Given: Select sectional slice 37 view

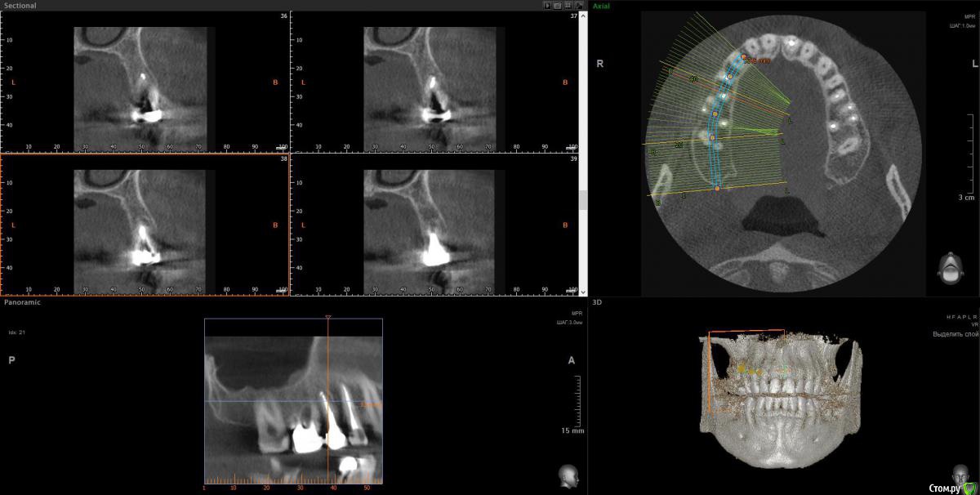Looking at the screenshot, I should coord(434,80).
